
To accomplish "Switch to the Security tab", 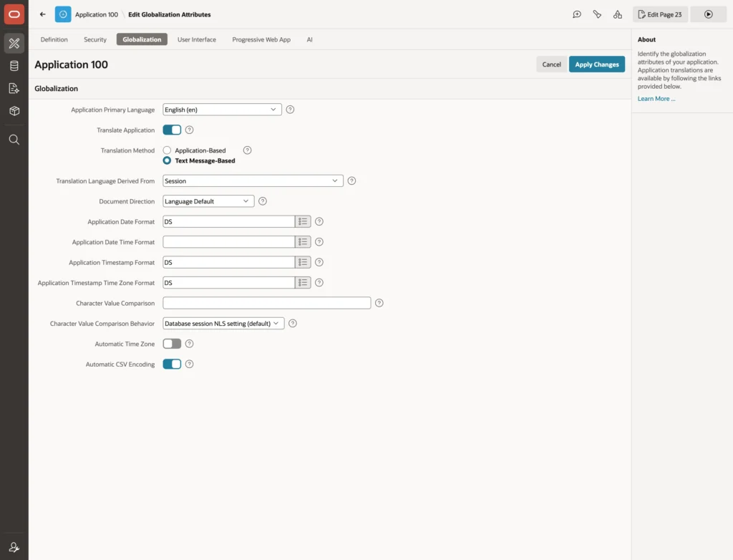I will (x=95, y=39).
